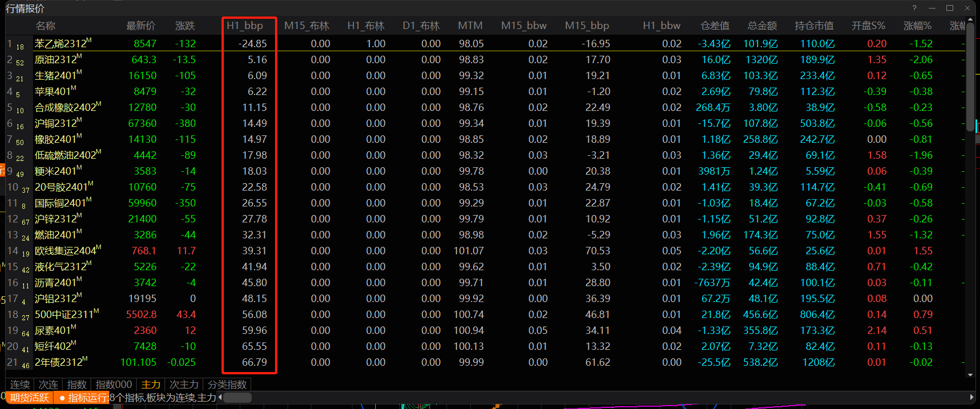
Task: Switch to the 连续 tab
Action: coord(20,385)
